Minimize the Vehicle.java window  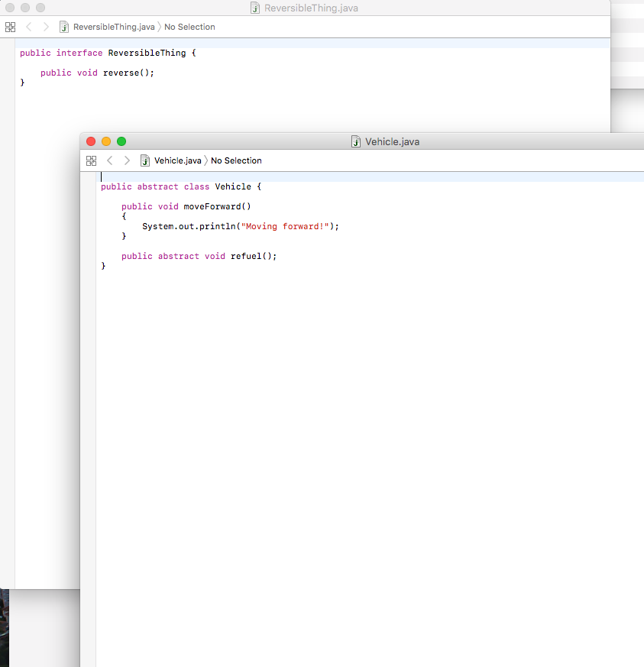[106, 141]
